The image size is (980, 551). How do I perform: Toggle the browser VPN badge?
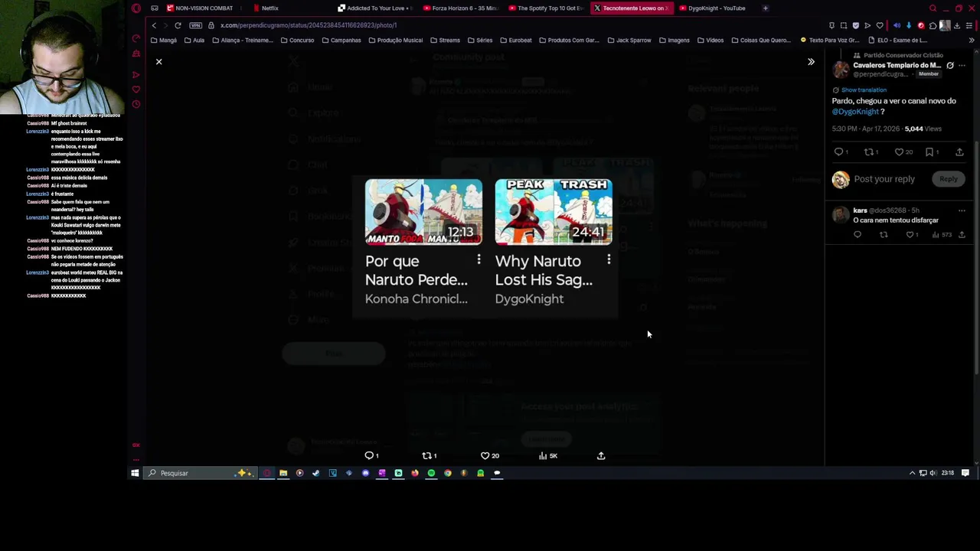click(x=196, y=25)
